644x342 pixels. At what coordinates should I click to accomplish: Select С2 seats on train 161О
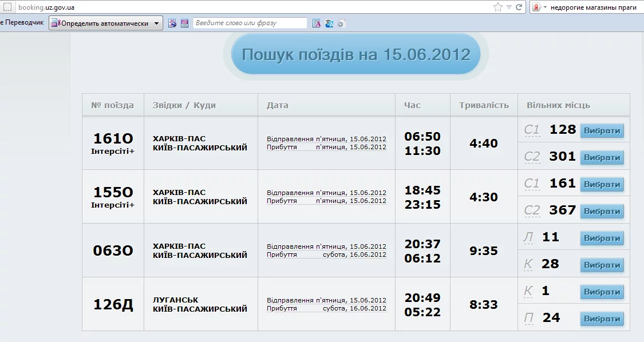click(602, 157)
